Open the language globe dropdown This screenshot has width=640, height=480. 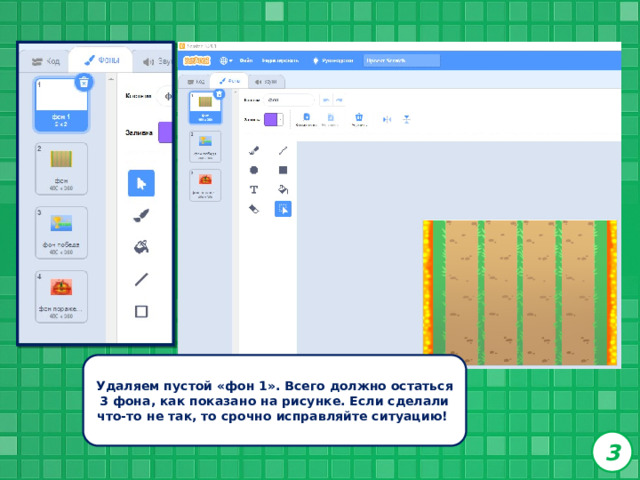[x=226, y=61]
